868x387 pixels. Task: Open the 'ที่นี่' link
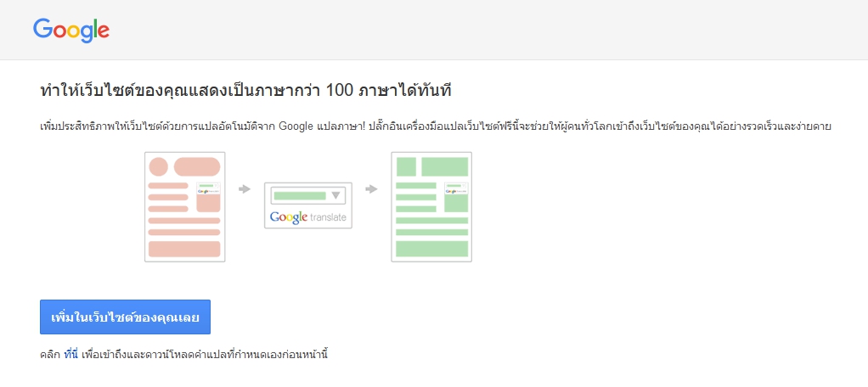pyautogui.click(x=70, y=354)
